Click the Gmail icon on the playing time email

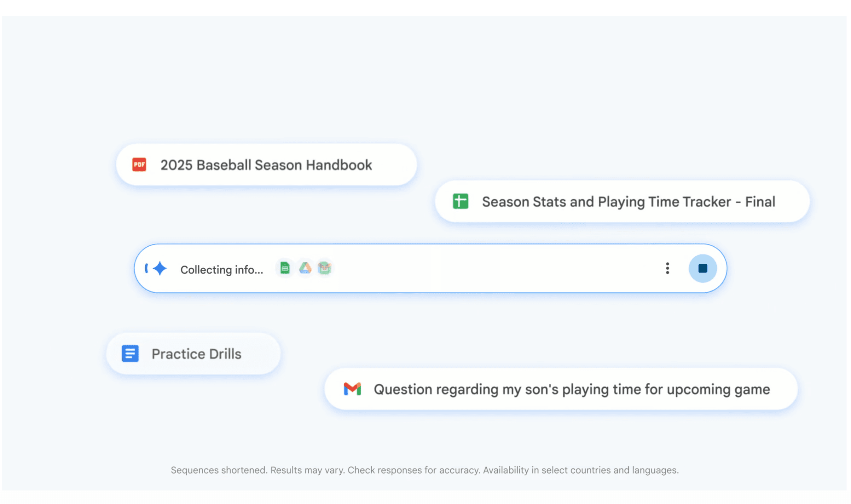coord(352,389)
